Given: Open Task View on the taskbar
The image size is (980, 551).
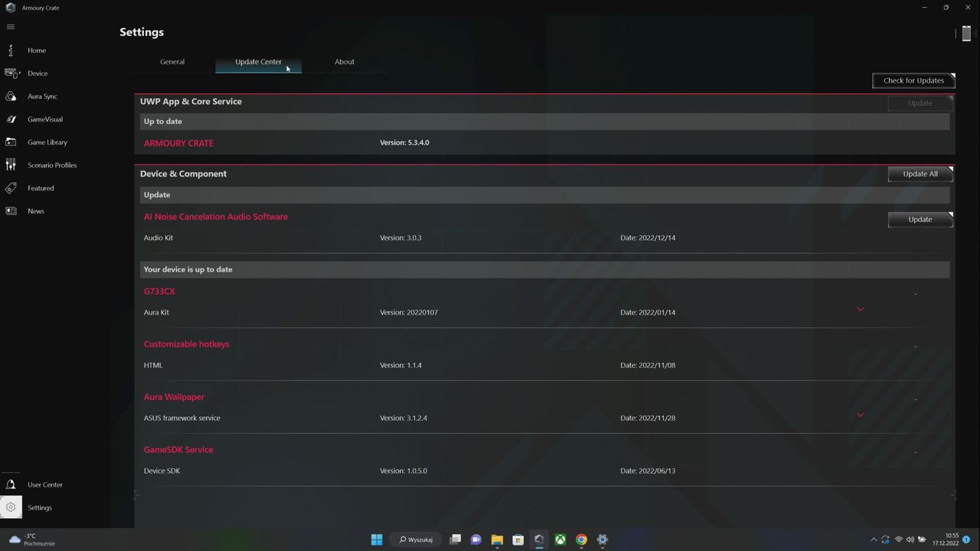Looking at the screenshot, I should pyautogui.click(x=455, y=540).
